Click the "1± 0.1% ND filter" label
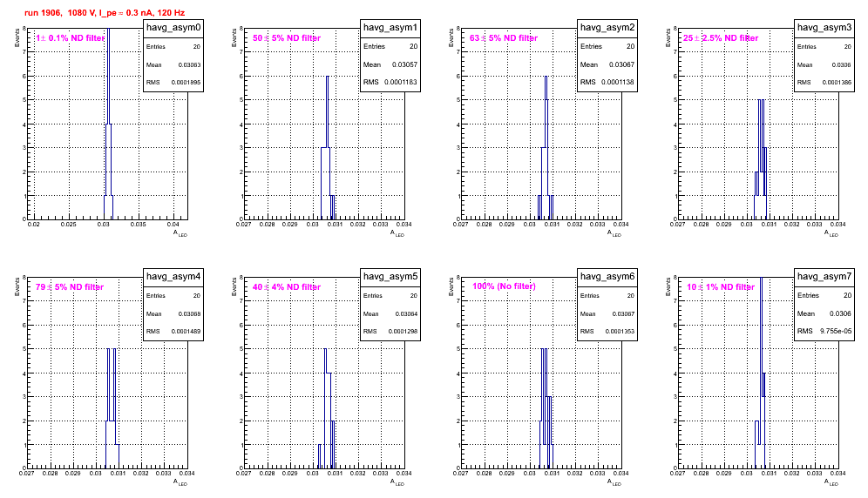The width and height of the screenshot is (868, 498). click(71, 38)
